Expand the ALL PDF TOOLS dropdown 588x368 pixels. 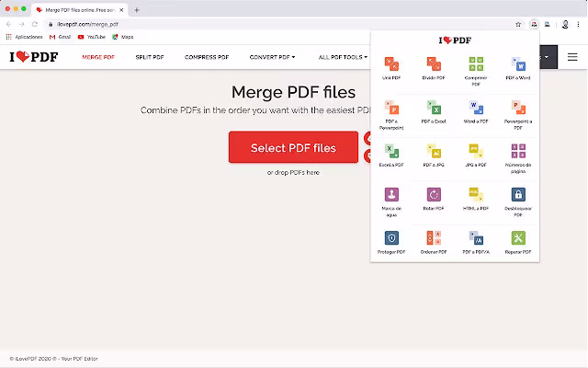point(343,57)
